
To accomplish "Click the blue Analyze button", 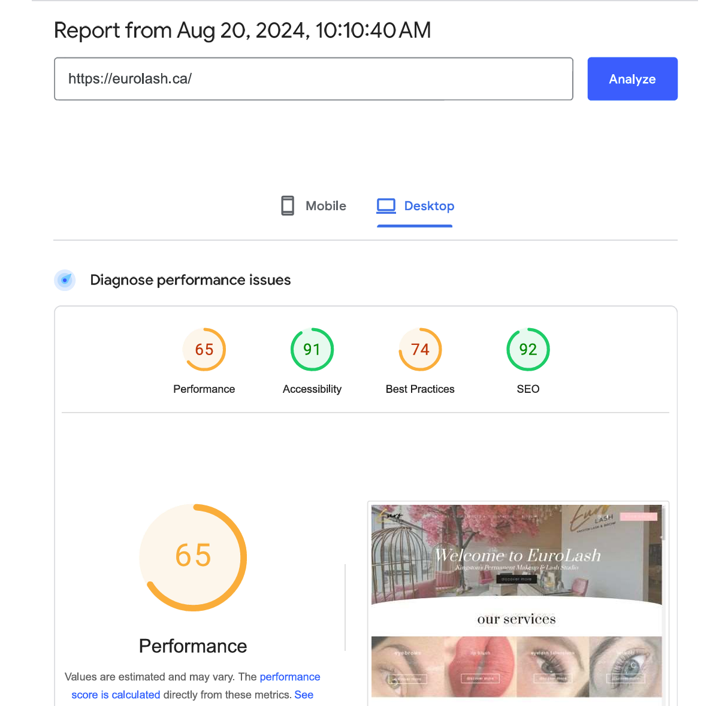I will point(632,79).
